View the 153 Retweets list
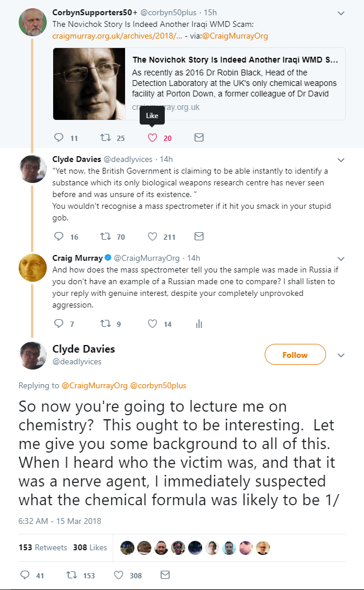The height and width of the screenshot is (590, 364). point(43,547)
